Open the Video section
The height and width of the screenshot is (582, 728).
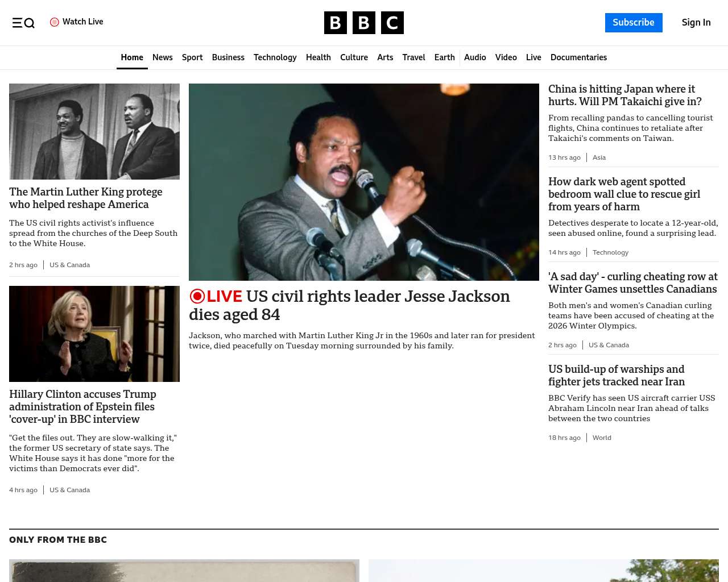click(506, 57)
